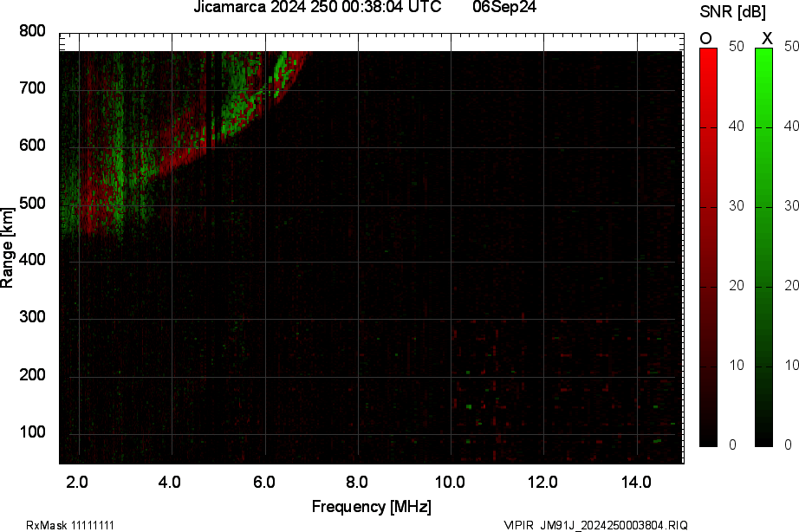The width and height of the screenshot is (799, 532).
Task: Click the 600 range axis tick label
Action: [x=32, y=146]
